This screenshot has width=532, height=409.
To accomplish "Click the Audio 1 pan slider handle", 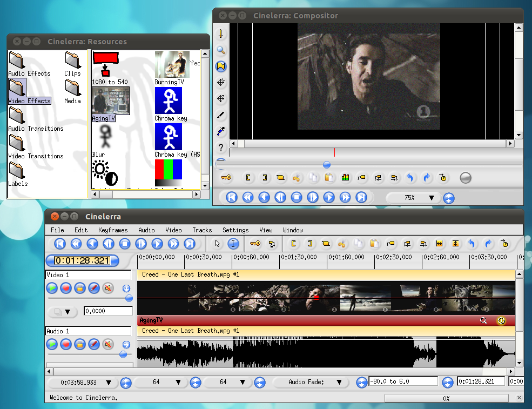I will tap(123, 354).
